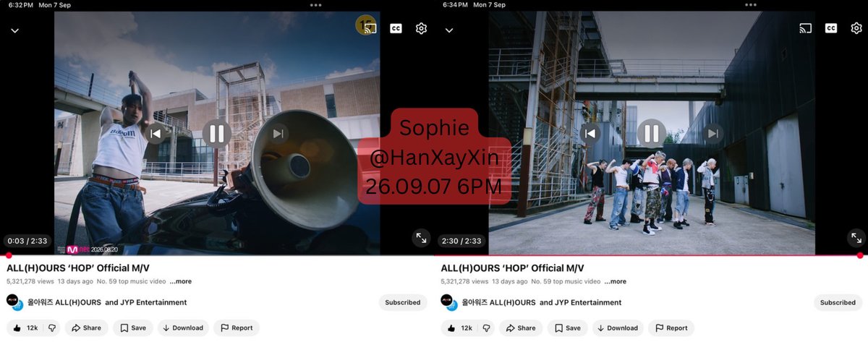Collapse the left video player with chevron

point(14,30)
